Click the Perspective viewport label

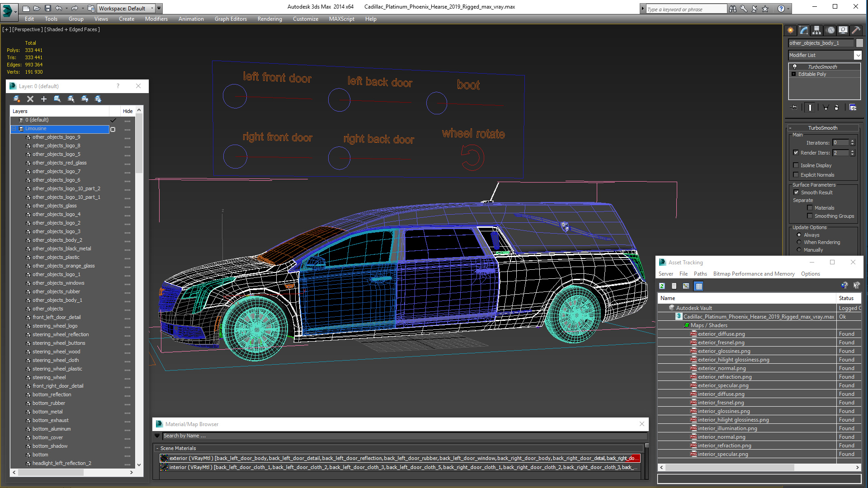(x=28, y=29)
